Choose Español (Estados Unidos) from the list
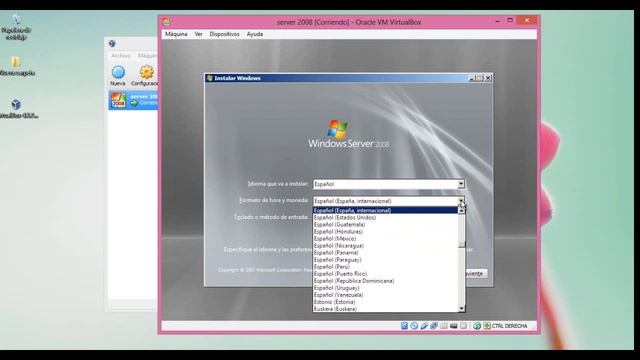 point(385,218)
